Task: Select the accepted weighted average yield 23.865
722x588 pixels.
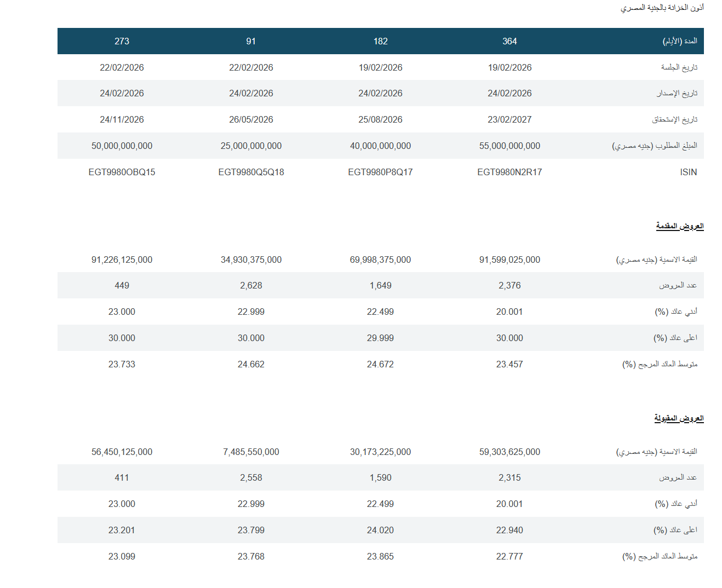Action: click(x=380, y=556)
